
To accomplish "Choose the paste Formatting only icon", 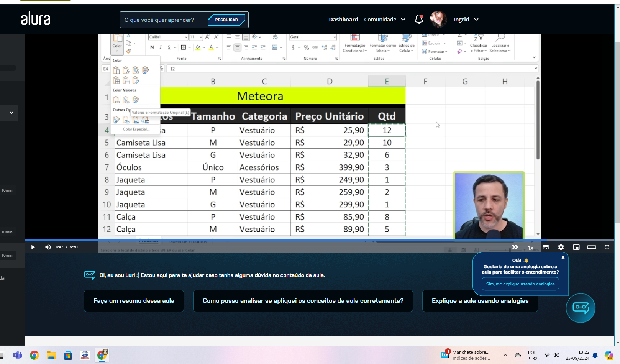I will (116, 120).
